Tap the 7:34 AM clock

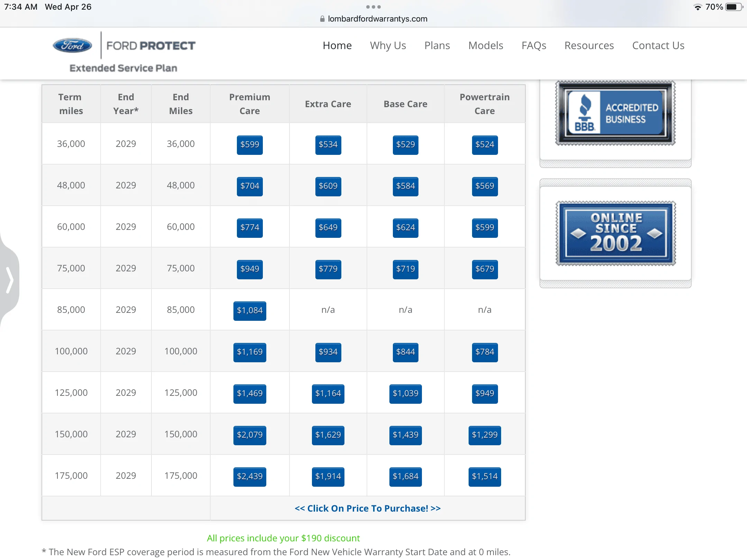click(21, 7)
